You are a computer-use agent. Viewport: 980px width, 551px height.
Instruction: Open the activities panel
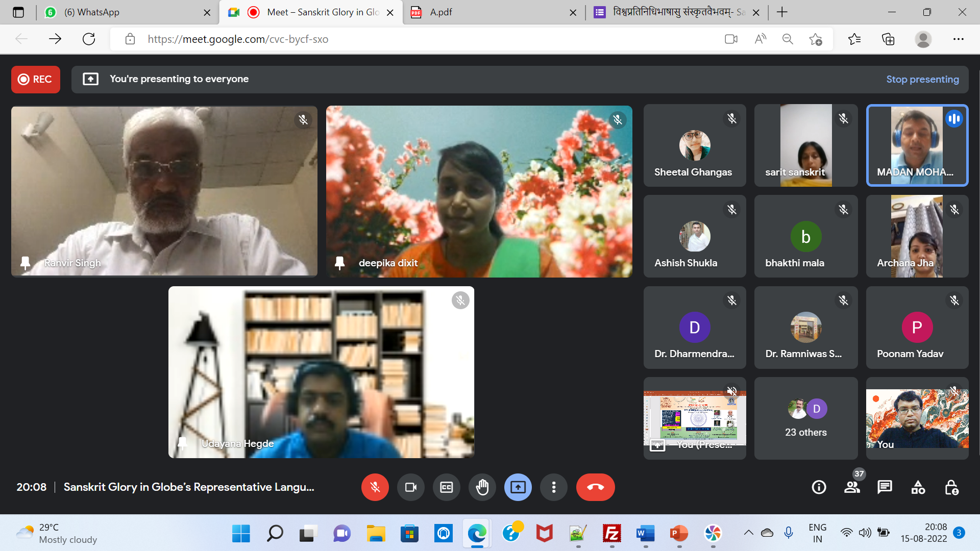(918, 487)
